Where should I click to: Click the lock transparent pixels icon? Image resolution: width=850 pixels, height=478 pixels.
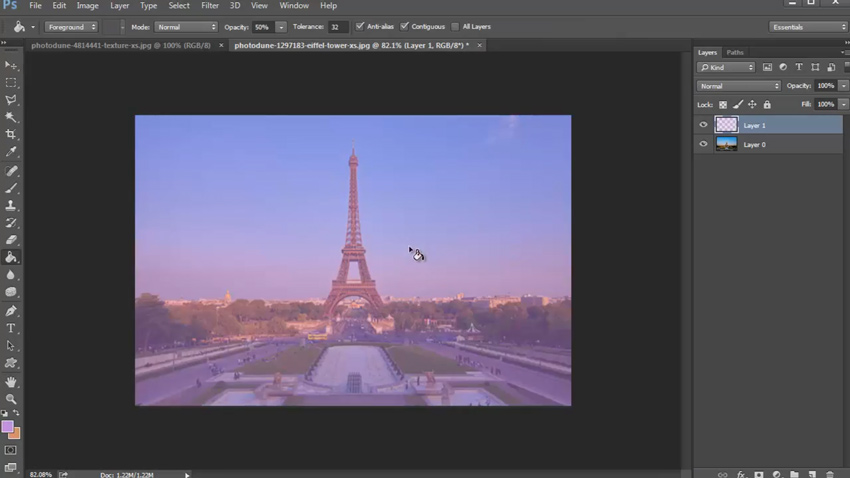[x=723, y=105]
